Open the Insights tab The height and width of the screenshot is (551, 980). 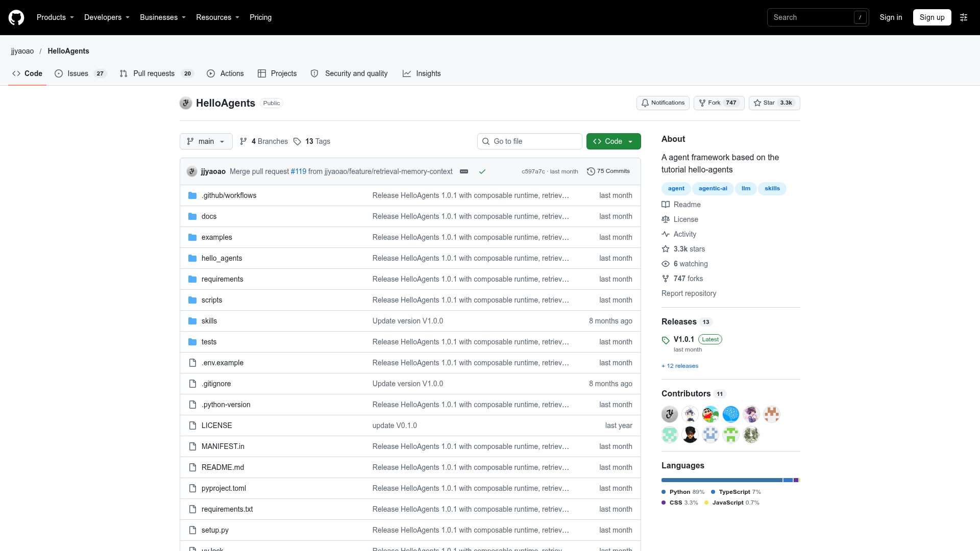(x=422, y=73)
